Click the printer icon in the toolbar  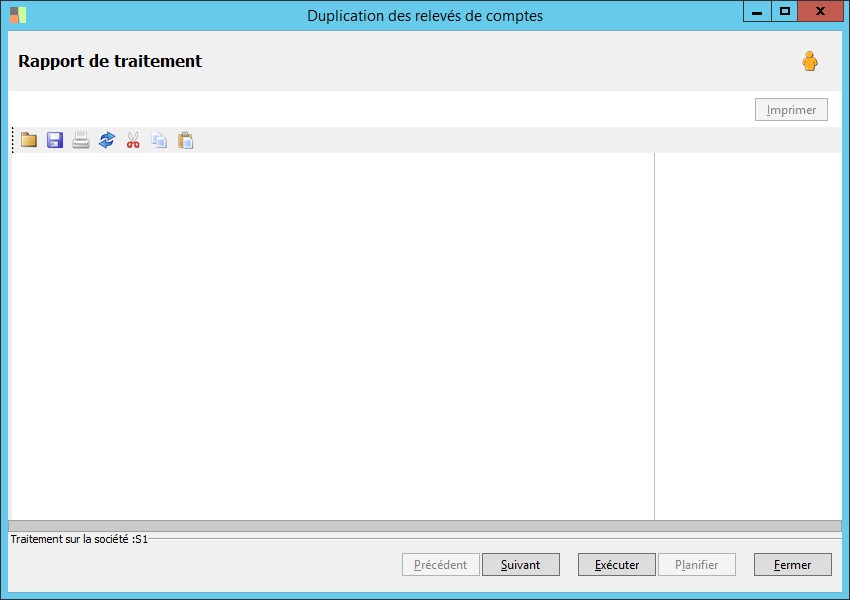coord(81,140)
